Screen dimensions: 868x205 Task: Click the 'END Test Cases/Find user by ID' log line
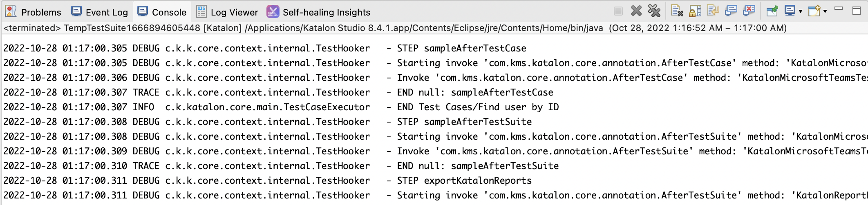478,107
